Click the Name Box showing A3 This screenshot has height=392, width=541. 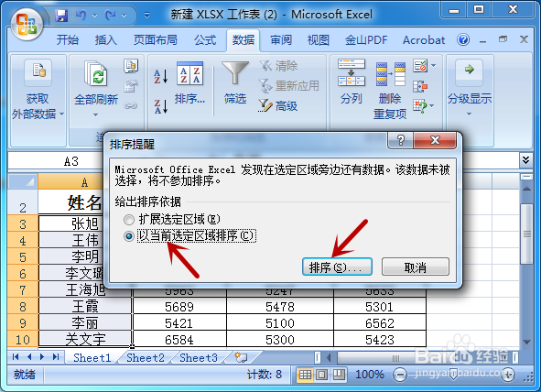coord(56,161)
